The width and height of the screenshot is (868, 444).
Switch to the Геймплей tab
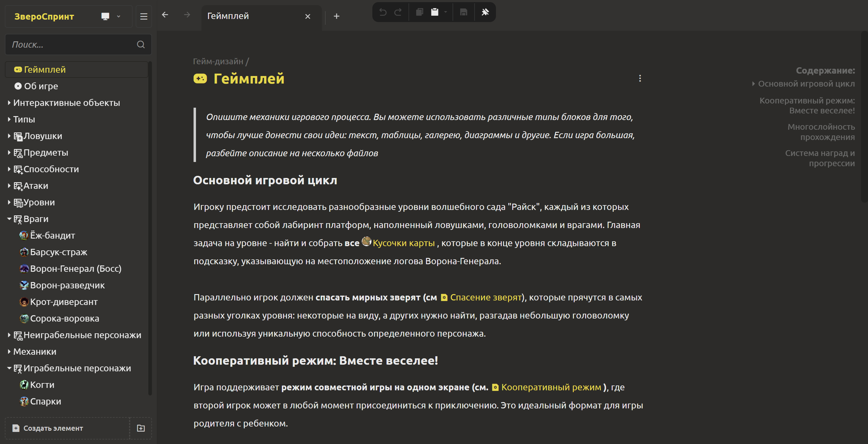(x=228, y=16)
